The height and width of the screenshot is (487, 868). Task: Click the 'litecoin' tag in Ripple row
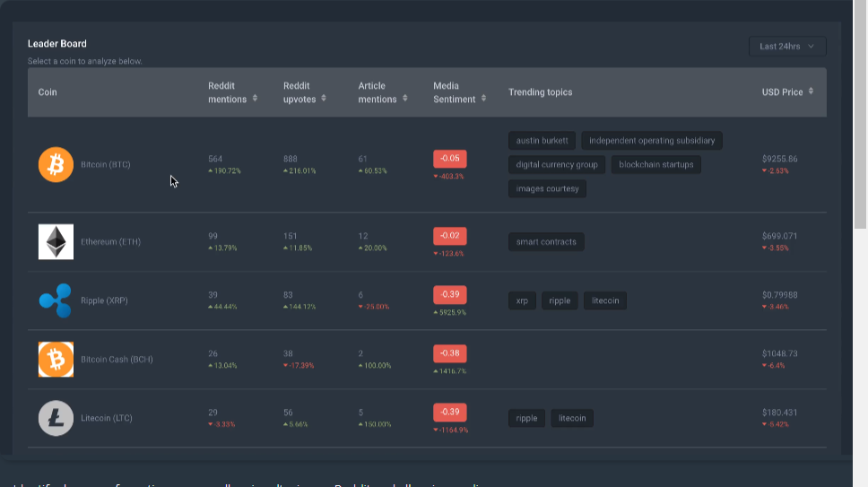pos(605,300)
